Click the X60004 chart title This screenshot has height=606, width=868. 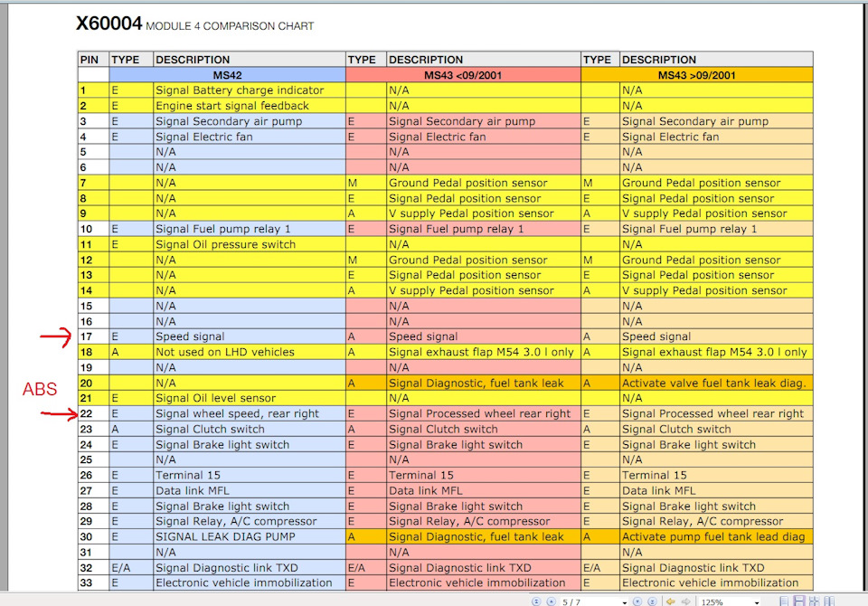tap(108, 24)
